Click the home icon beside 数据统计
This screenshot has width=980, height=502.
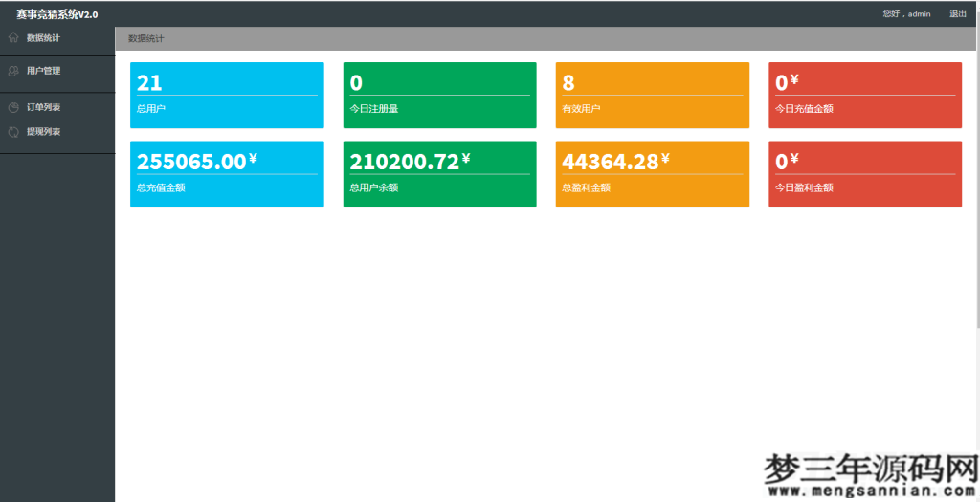click(13, 38)
